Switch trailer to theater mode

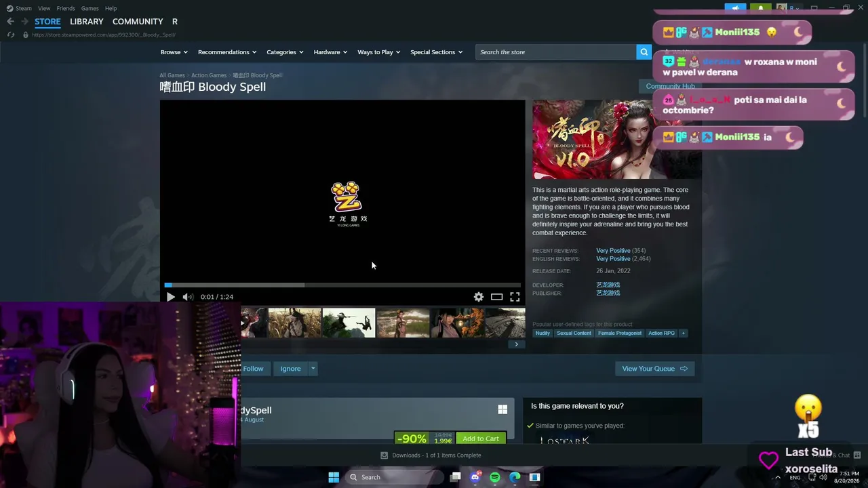(497, 297)
